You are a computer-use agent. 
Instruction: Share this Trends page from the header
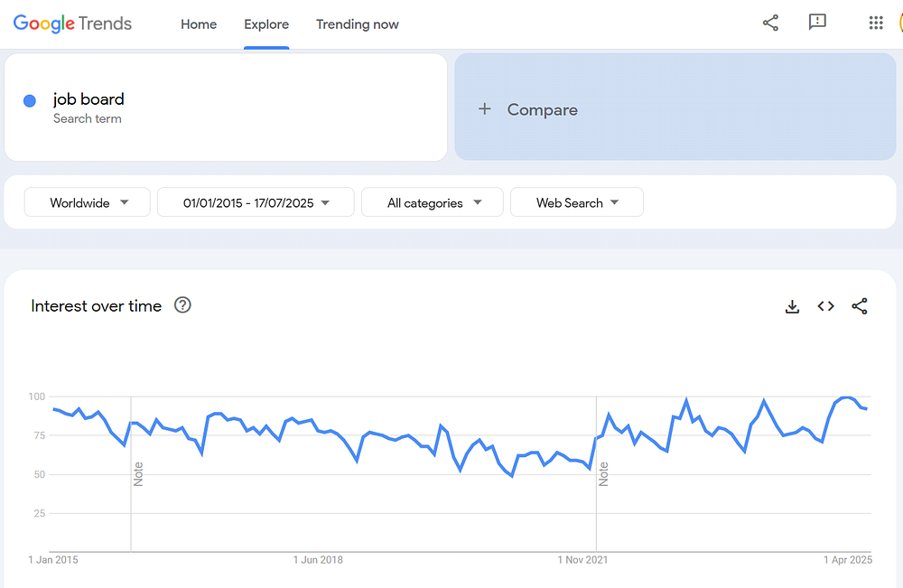[770, 23]
